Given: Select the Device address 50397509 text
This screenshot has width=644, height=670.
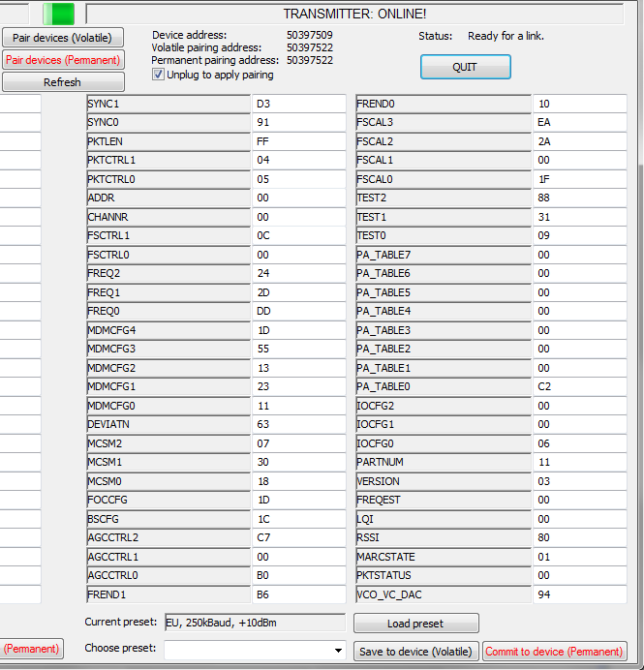Looking at the screenshot, I should [310, 35].
